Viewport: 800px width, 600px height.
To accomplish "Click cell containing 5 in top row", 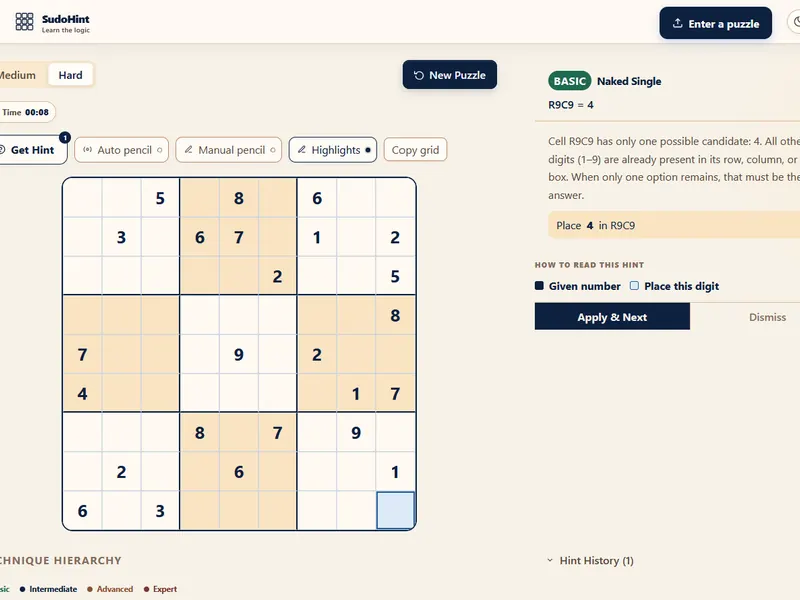I will tap(160, 198).
